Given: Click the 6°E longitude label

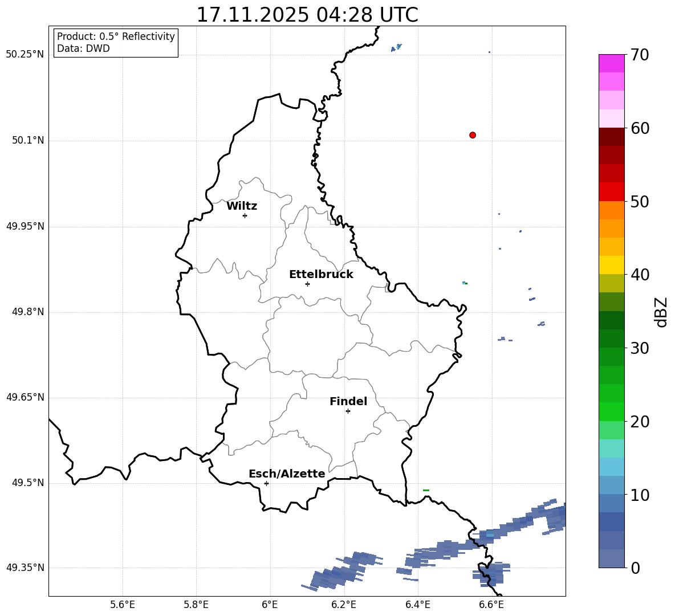Looking at the screenshot, I should [x=270, y=605].
